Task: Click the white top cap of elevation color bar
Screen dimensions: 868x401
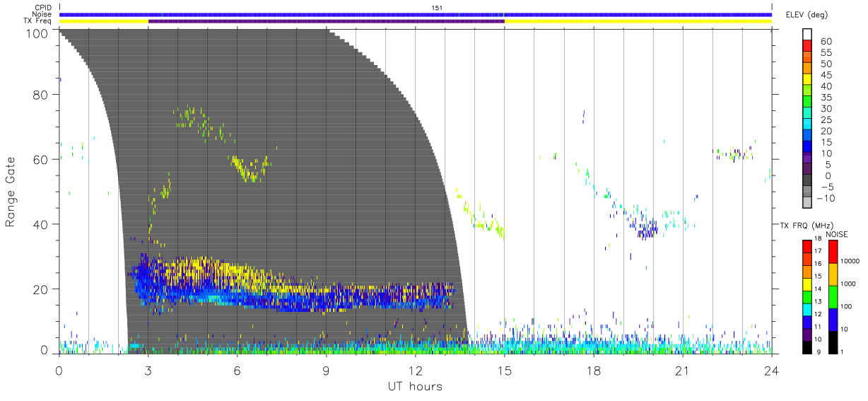Action: click(807, 35)
